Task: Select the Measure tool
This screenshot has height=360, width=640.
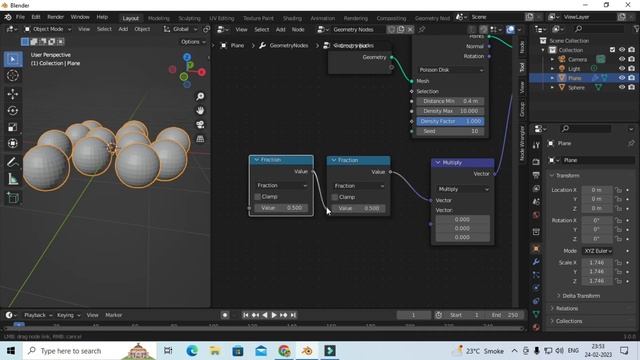Action: tap(13, 179)
